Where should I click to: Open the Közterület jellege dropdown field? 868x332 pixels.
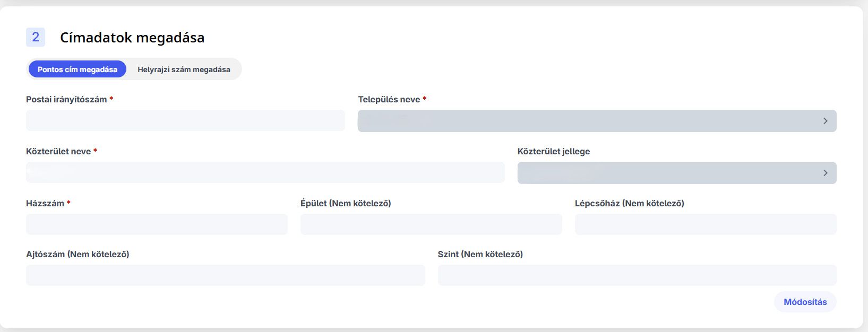click(x=664, y=173)
